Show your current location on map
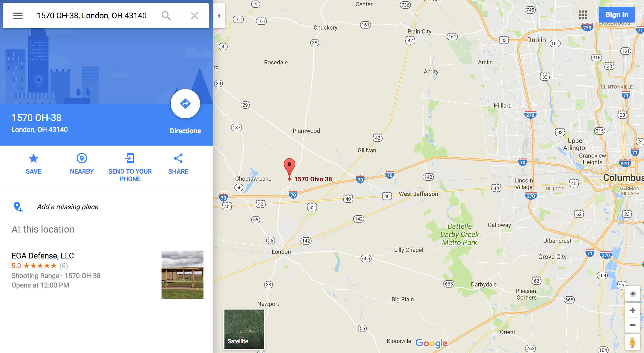This screenshot has height=353, width=644. pyautogui.click(x=633, y=294)
